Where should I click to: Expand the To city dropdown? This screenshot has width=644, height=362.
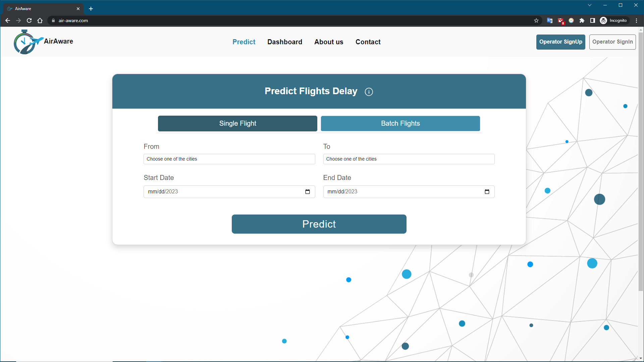click(409, 159)
